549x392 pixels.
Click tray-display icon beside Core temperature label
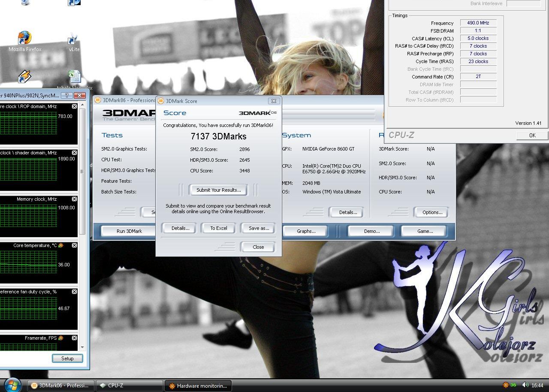(61, 245)
